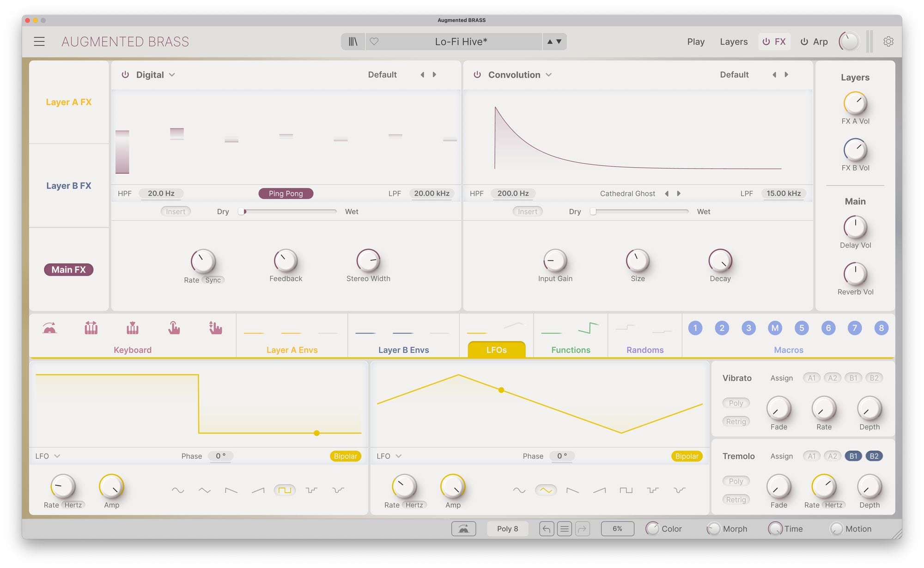Click the FX A Vol knob
The height and width of the screenshot is (568, 924).
click(x=855, y=103)
